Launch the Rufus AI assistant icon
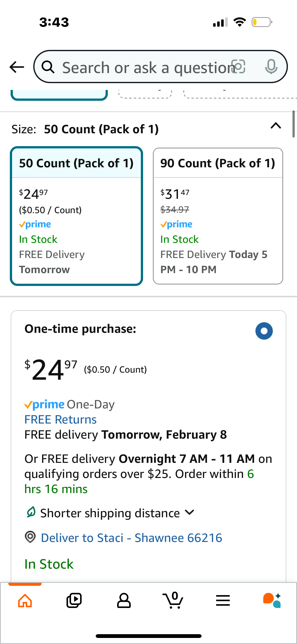297x644 pixels. pos(272,601)
